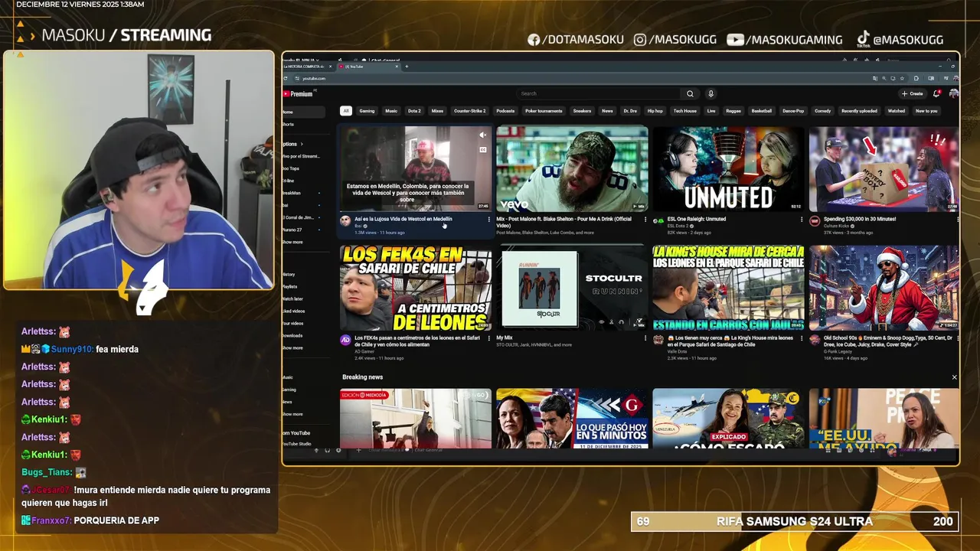Open a new browser tab with plus
This screenshot has height=551, width=980.
coord(407,67)
